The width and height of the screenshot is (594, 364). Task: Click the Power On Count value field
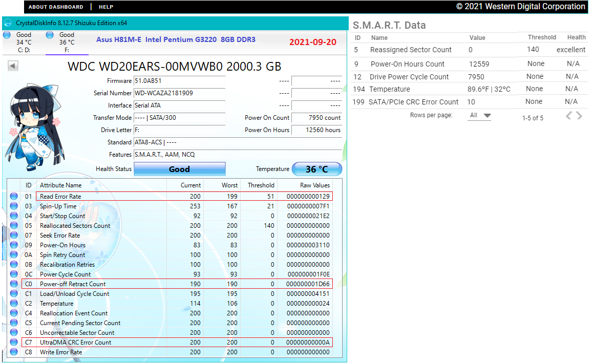tap(316, 118)
